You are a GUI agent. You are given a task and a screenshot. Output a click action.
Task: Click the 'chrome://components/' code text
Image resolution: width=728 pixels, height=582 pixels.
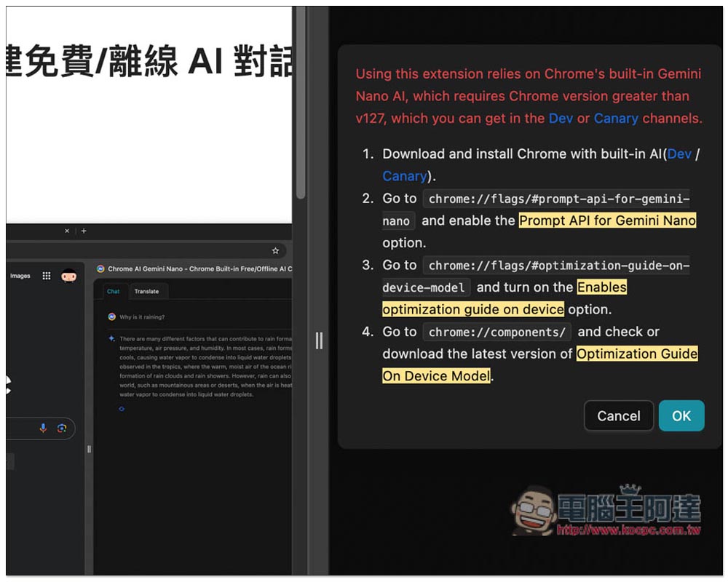click(496, 332)
